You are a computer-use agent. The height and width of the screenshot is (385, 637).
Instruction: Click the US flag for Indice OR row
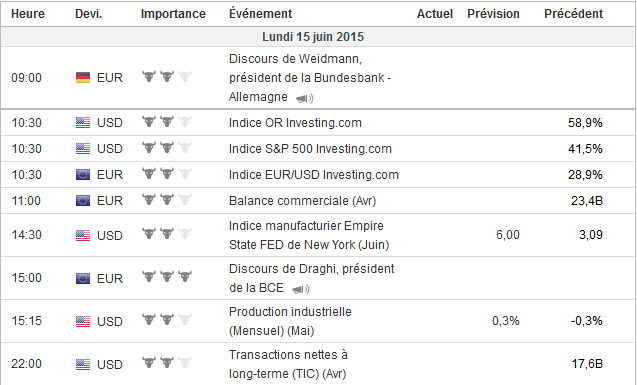(x=83, y=123)
